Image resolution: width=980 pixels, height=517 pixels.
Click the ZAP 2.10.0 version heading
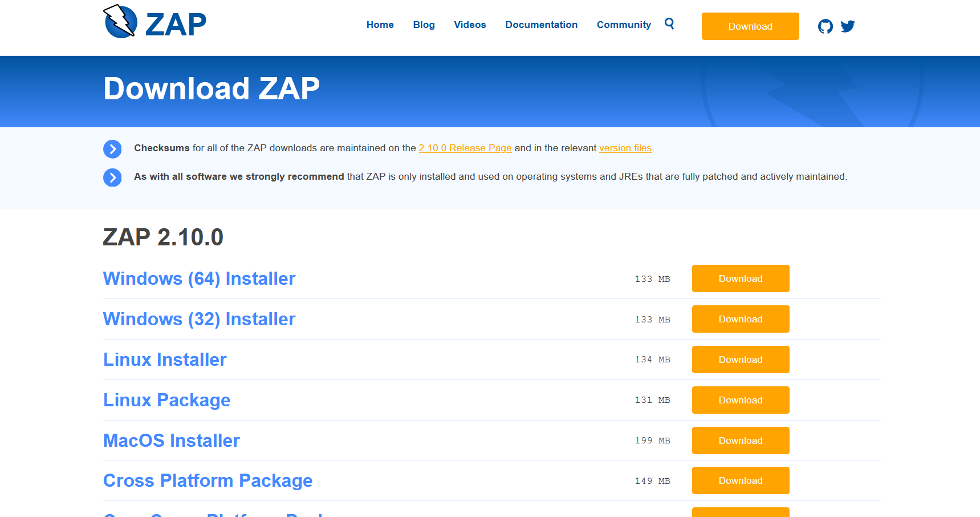click(163, 237)
